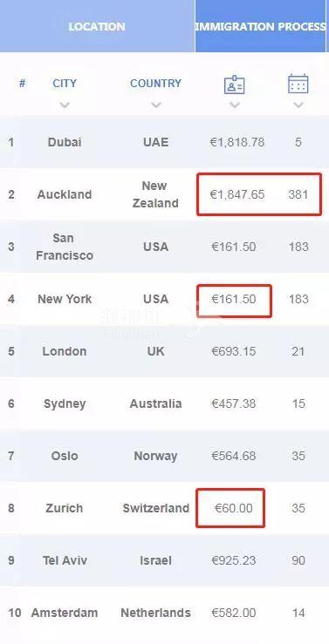Sort by the CITY column header
This screenshot has width=329, height=644.
pyautogui.click(x=65, y=84)
